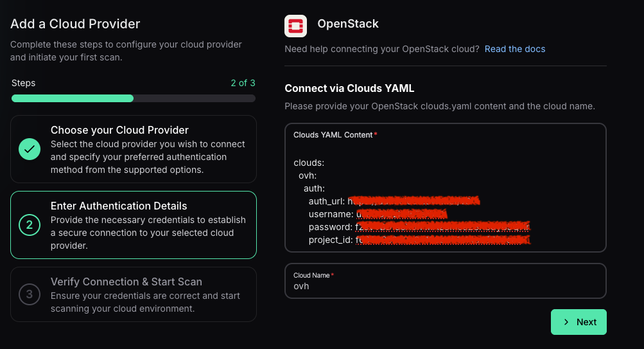Open the Read the docs link

[515, 49]
